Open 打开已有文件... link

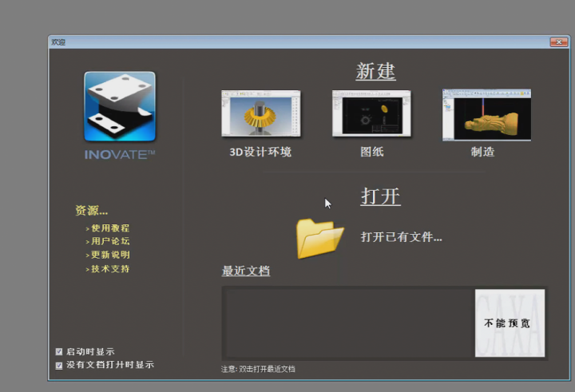pos(402,237)
